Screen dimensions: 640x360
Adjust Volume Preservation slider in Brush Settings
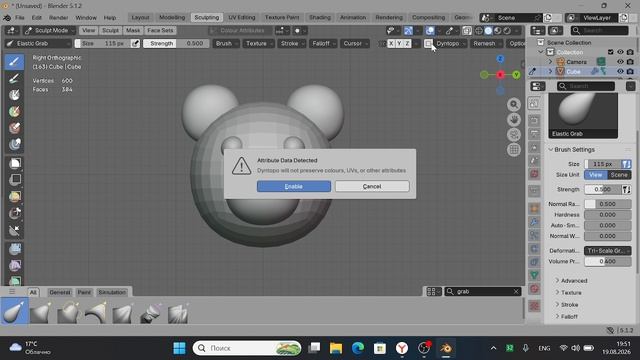(607, 261)
